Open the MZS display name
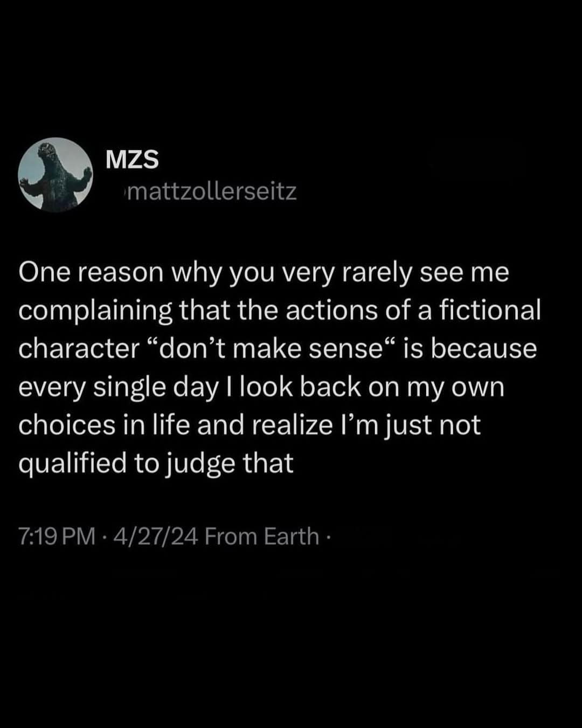The width and height of the screenshot is (582, 728). 132,160
